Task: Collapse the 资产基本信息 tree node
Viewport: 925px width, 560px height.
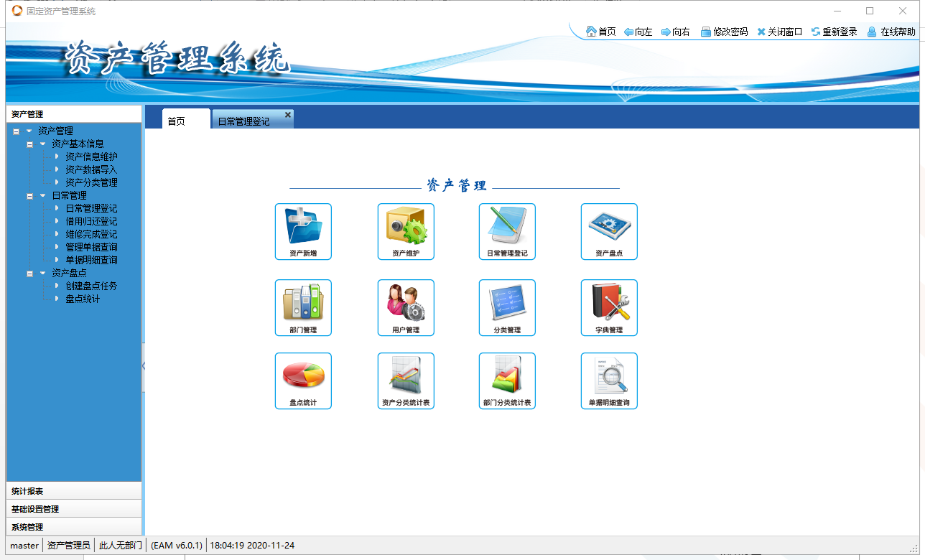Action: [x=30, y=144]
